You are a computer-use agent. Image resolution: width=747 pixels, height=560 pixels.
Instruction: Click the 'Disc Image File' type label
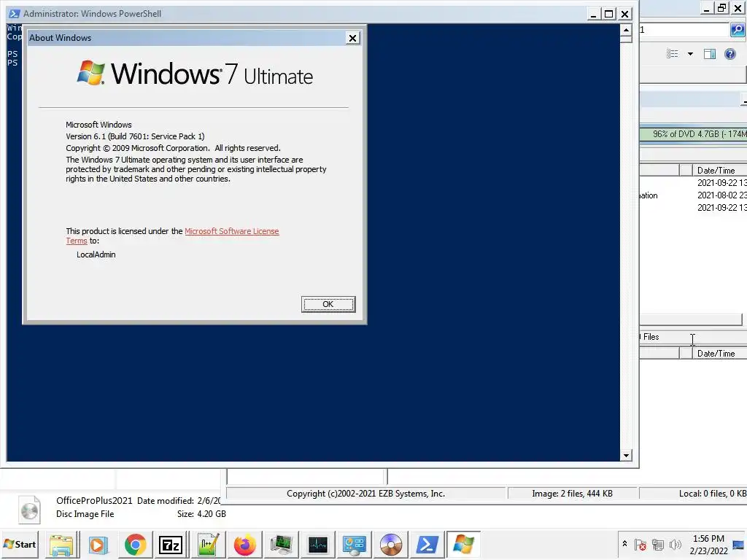(x=85, y=514)
